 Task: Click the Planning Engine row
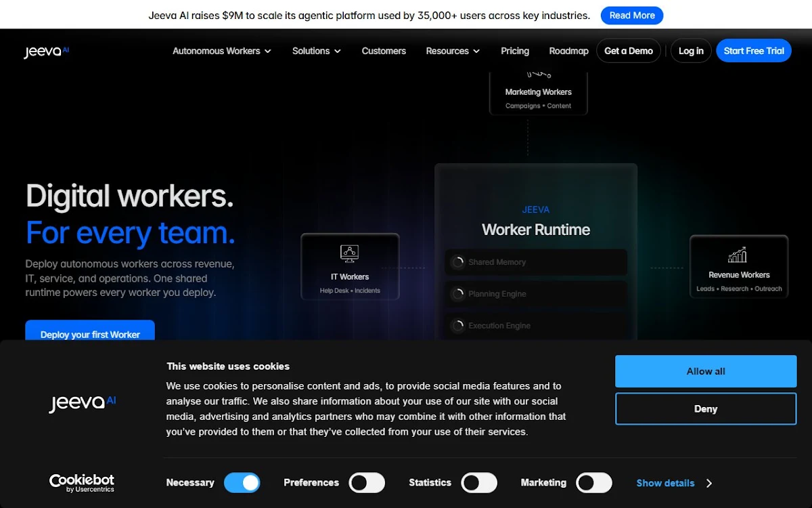click(536, 294)
